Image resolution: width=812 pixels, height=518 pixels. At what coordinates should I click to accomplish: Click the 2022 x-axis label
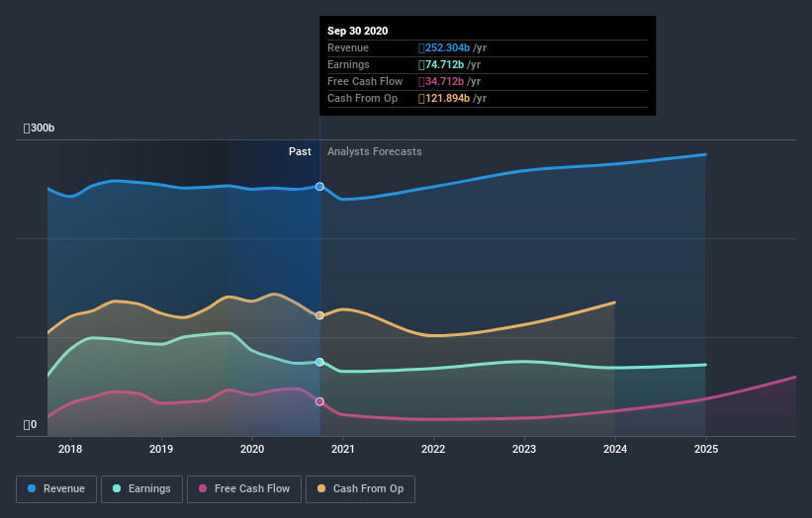point(433,449)
